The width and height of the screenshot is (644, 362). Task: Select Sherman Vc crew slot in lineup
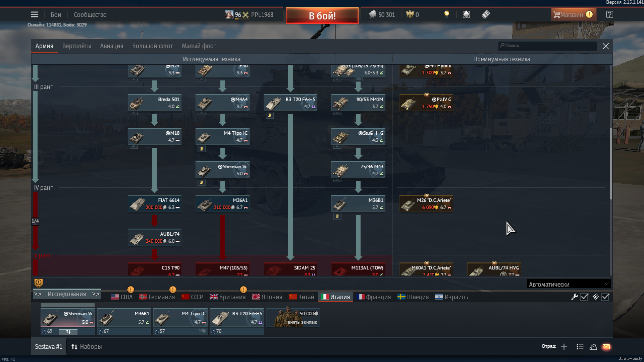(x=68, y=317)
